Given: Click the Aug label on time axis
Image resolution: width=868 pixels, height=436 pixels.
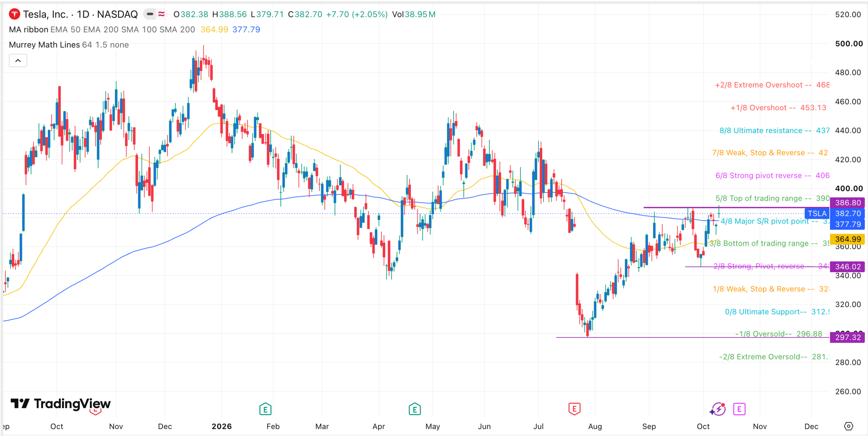Looking at the screenshot, I should (595, 426).
